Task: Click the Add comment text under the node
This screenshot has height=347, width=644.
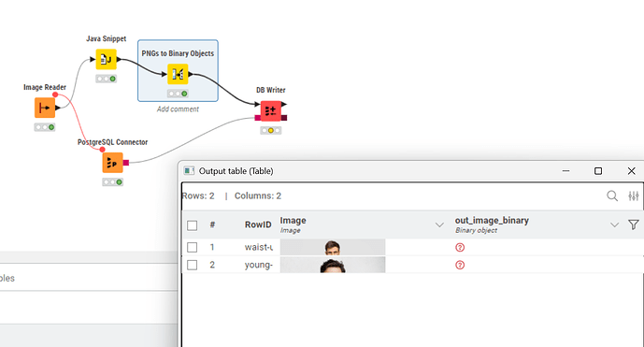Action: pyautogui.click(x=178, y=109)
